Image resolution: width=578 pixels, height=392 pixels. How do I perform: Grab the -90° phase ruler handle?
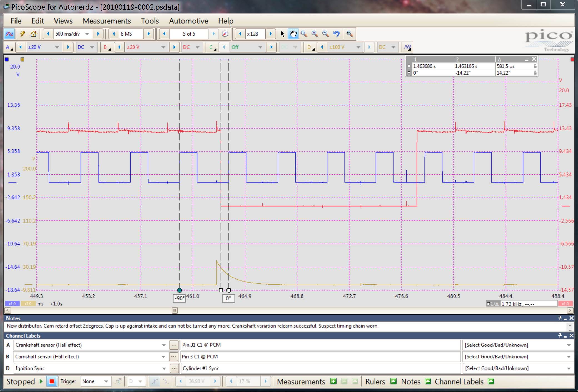pos(180,290)
